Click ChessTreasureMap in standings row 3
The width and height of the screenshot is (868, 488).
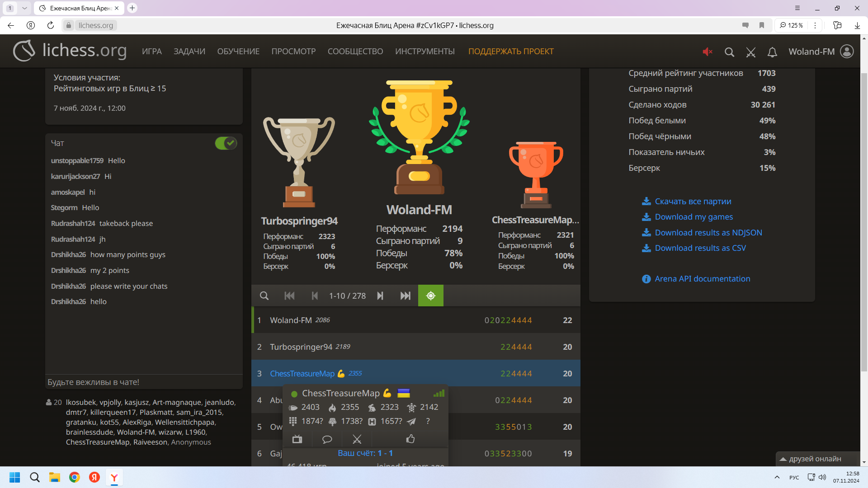(302, 374)
